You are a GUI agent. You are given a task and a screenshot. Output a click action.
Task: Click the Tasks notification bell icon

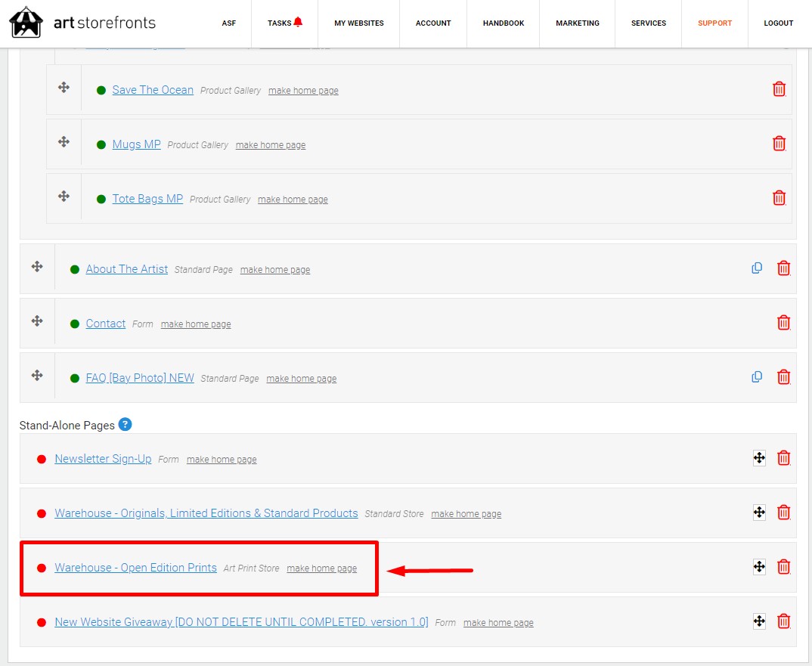(x=298, y=22)
